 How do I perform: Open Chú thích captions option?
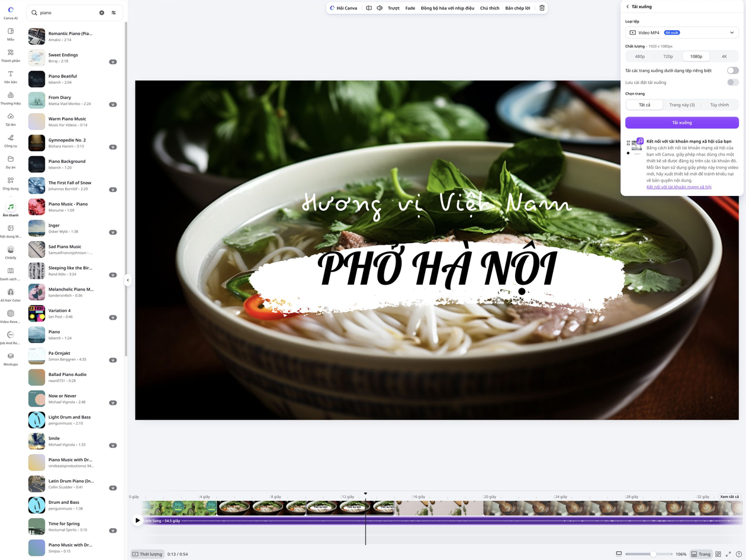(x=490, y=8)
